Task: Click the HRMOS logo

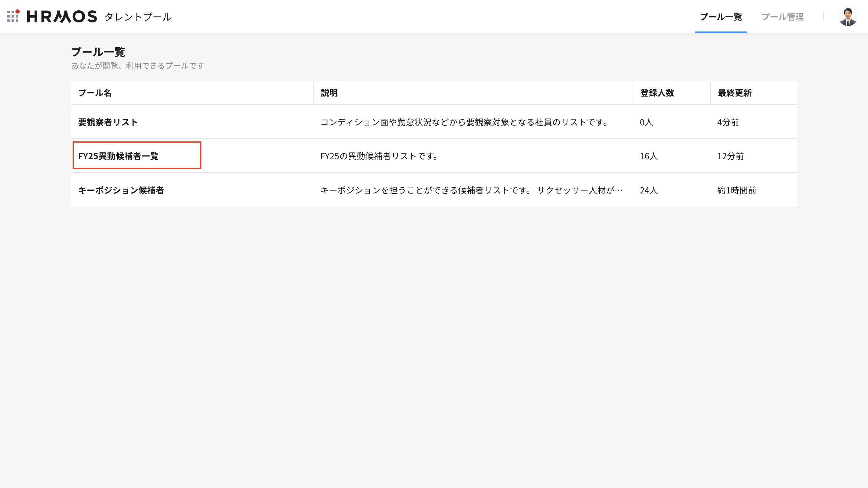Action: [x=62, y=17]
